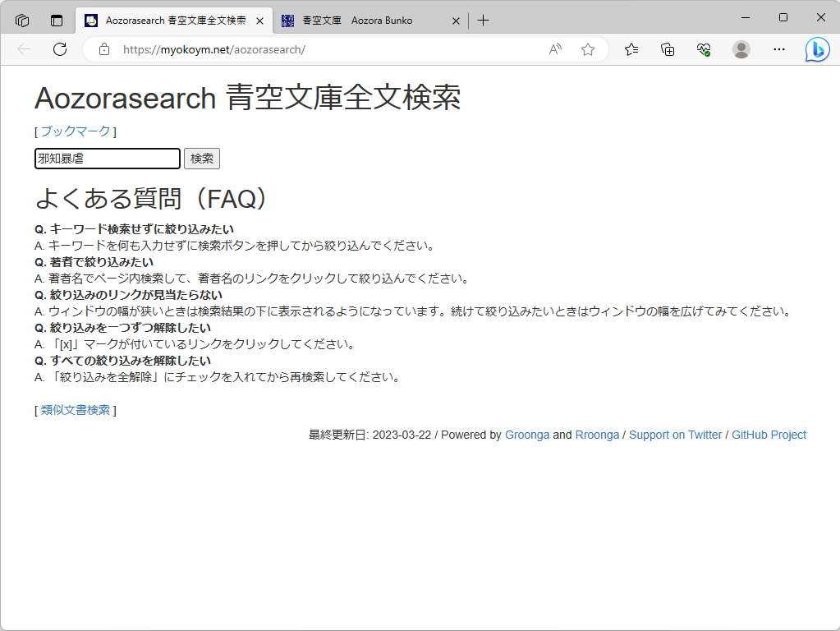
Task: Open the vertical tabs icon
Action: pyautogui.click(x=55, y=20)
